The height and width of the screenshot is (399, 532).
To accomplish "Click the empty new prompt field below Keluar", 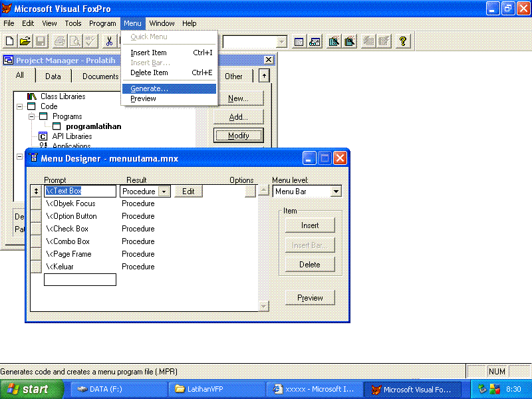I will tap(80, 279).
